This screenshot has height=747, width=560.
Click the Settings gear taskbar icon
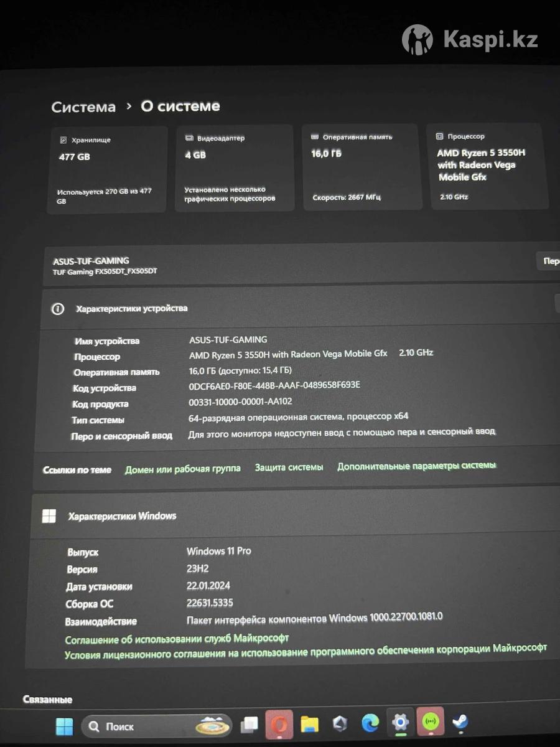tap(400, 723)
